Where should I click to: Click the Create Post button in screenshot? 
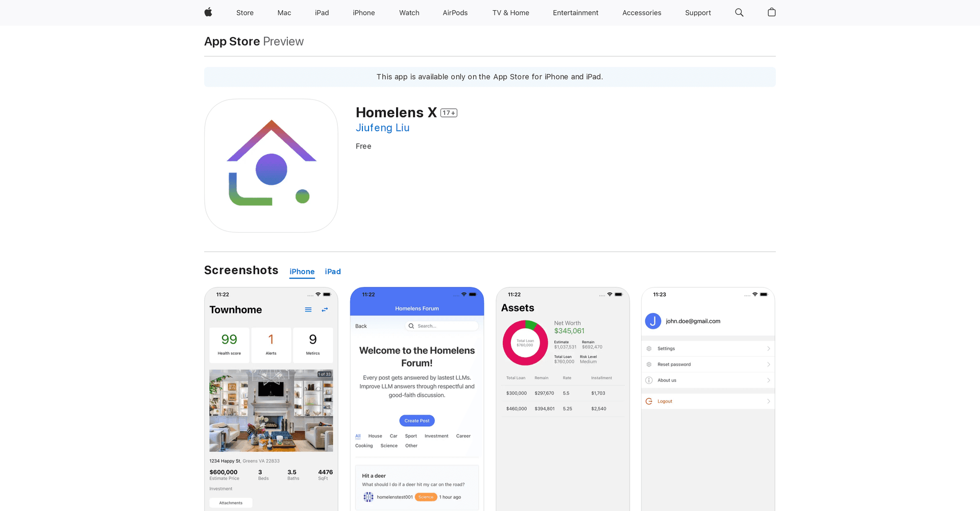tap(417, 421)
